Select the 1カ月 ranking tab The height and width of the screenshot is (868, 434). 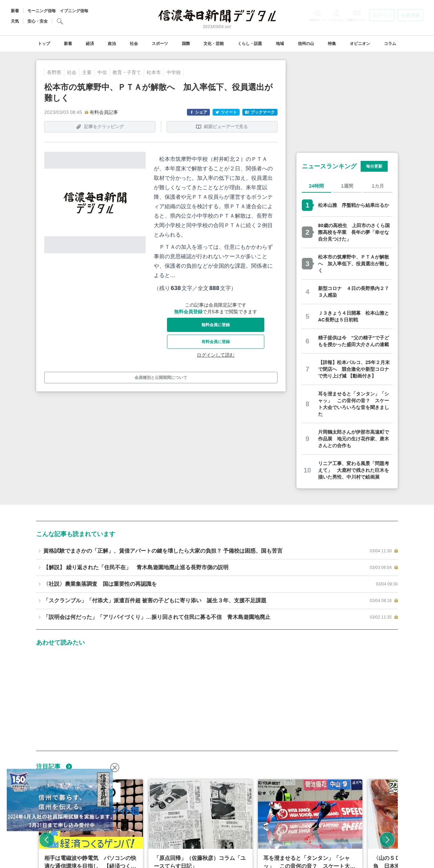(x=378, y=186)
